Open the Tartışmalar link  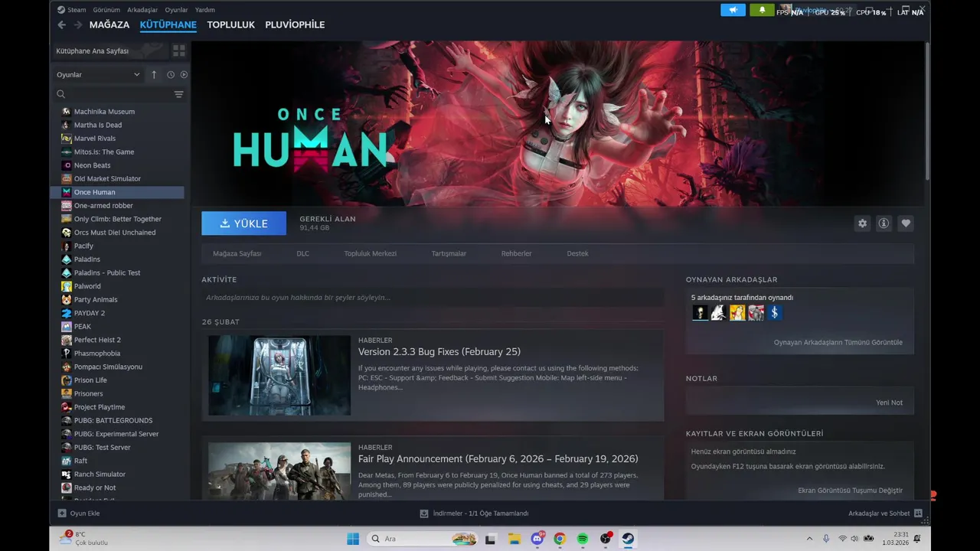click(449, 253)
